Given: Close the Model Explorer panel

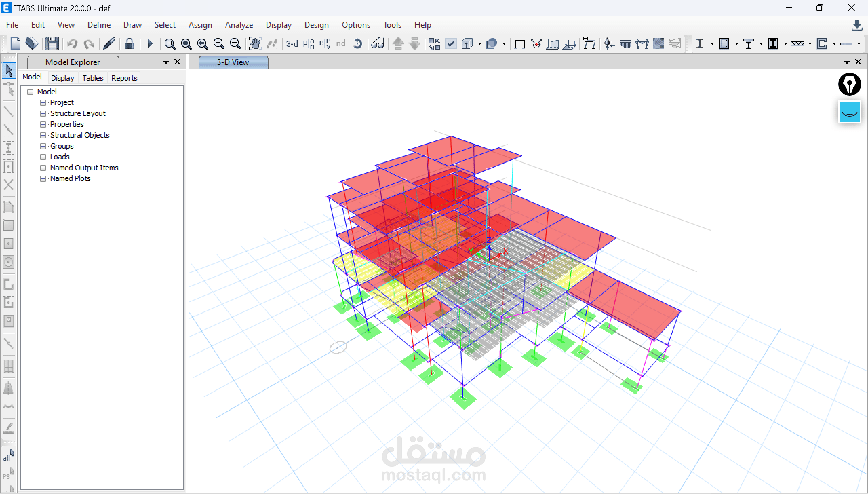Looking at the screenshot, I should click(177, 62).
